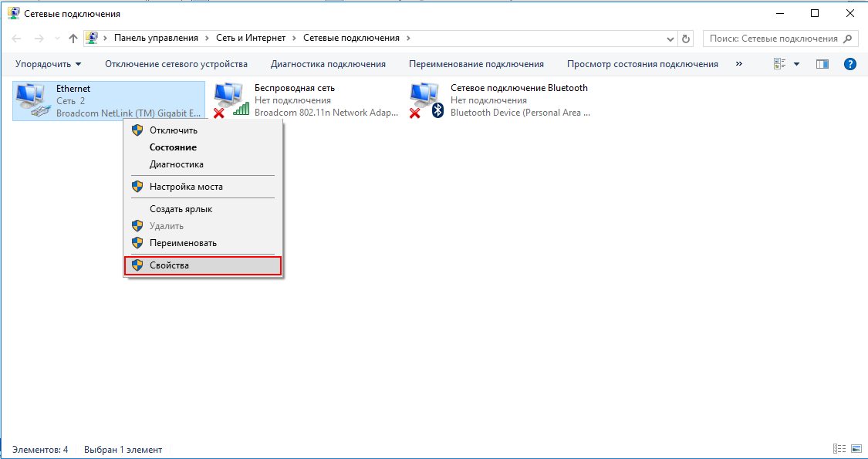This screenshot has height=459, width=868.
Task: Choose Свойства in the context menu
Action: click(x=169, y=265)
